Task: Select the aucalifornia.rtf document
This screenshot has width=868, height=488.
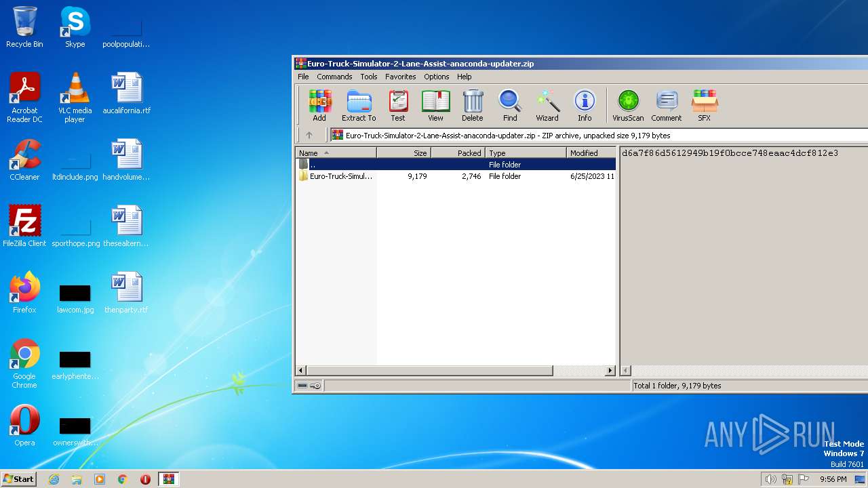Action: click(126, 94)
